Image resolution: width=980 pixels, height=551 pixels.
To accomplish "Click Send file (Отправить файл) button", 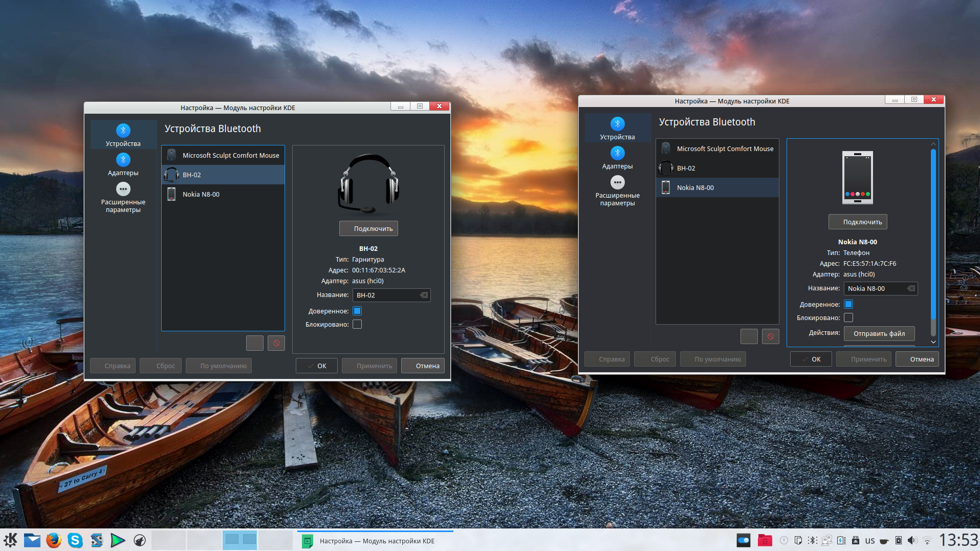I will click(879, 333).
